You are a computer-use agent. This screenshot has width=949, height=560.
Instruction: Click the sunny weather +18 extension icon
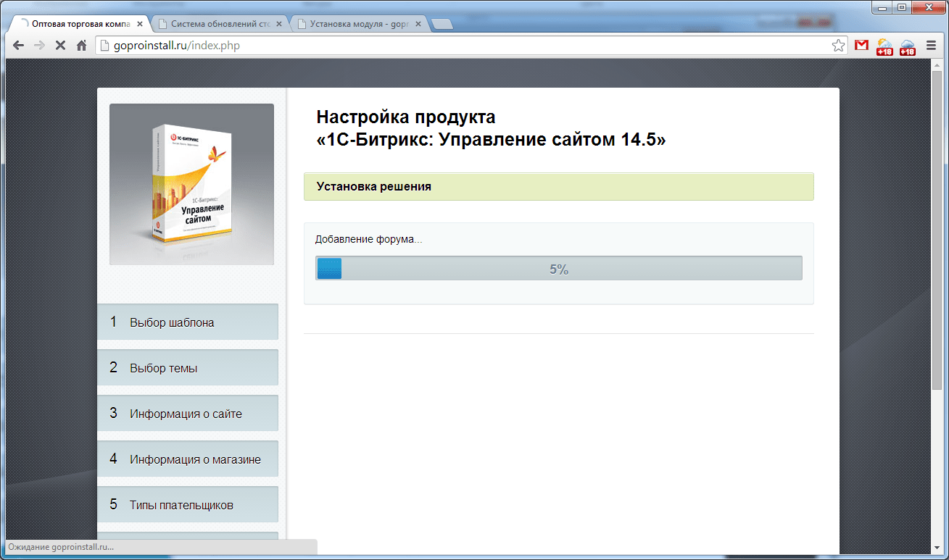(884, 47)
